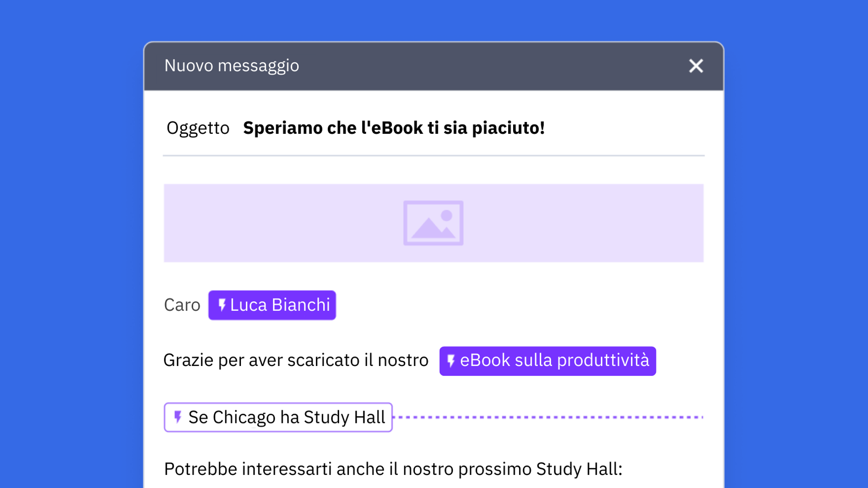
Task: Click the Oggetto label
Action: tap(198, 128)
